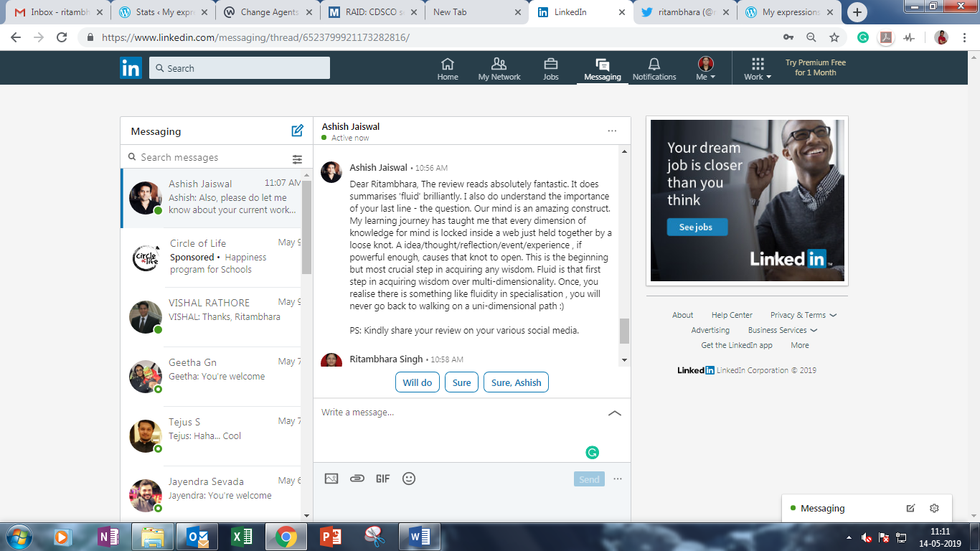
Task: Select the Jobs navigation item
Action: click(x=550, y=69)
